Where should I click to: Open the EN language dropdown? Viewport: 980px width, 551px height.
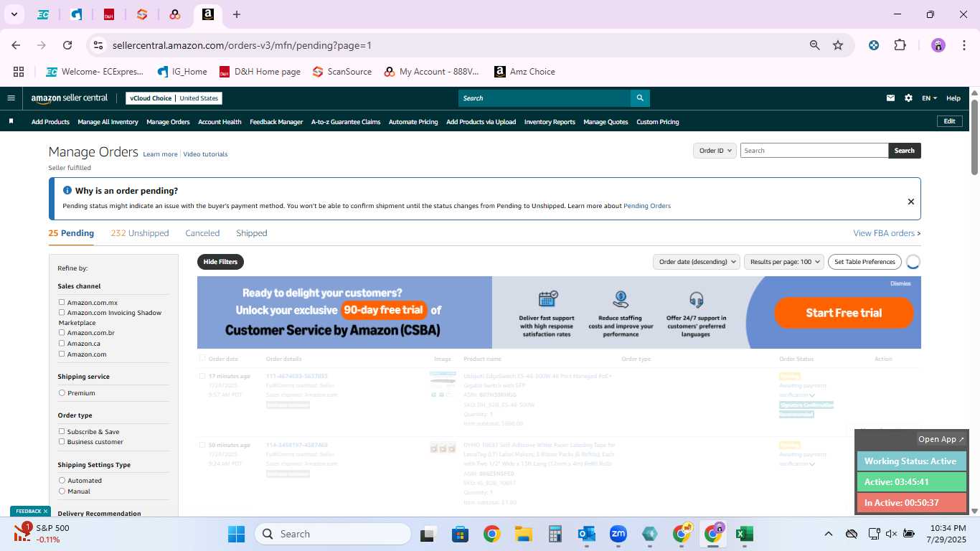click(x=929, y=98)
